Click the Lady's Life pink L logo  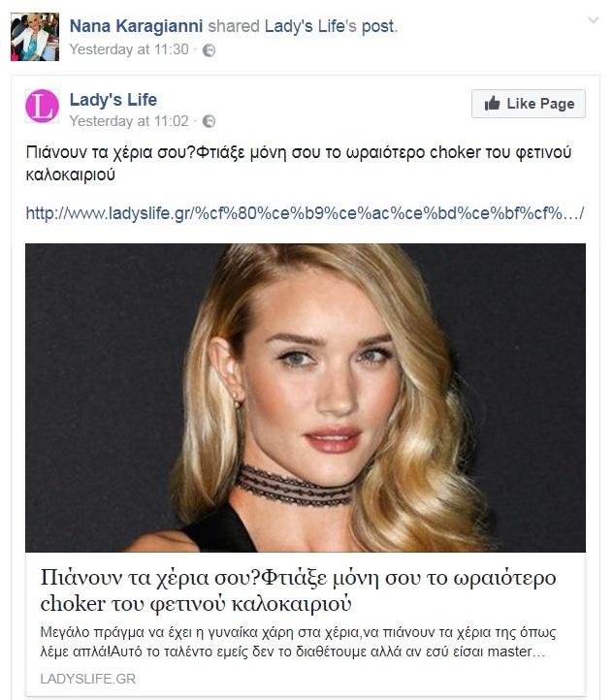[42, 106]
